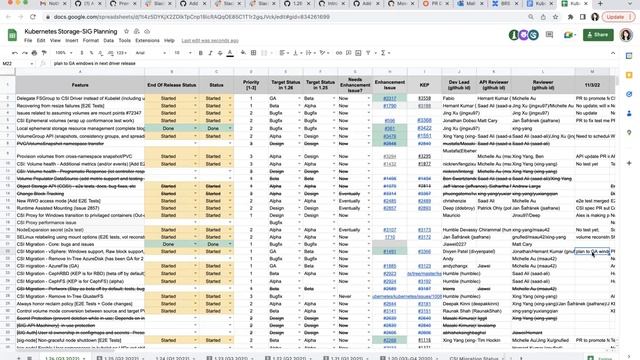640x360 pixels.
Task: Bookmark this page with the star icon
Action: (x=555, y=17)
